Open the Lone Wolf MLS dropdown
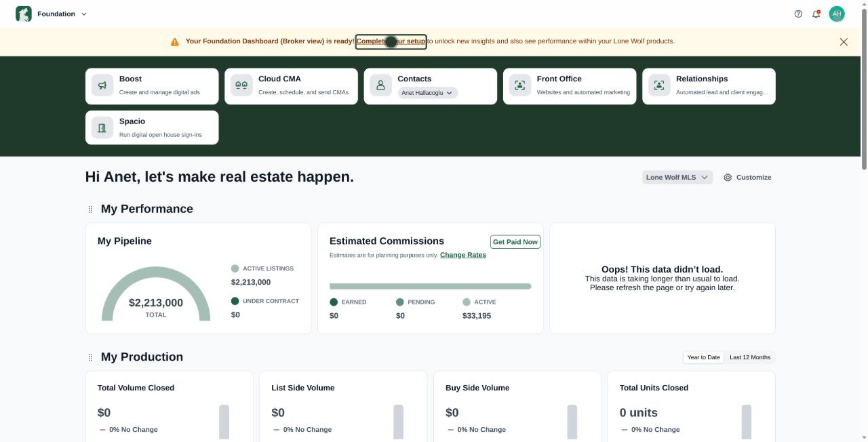 [x=677, y=178]
